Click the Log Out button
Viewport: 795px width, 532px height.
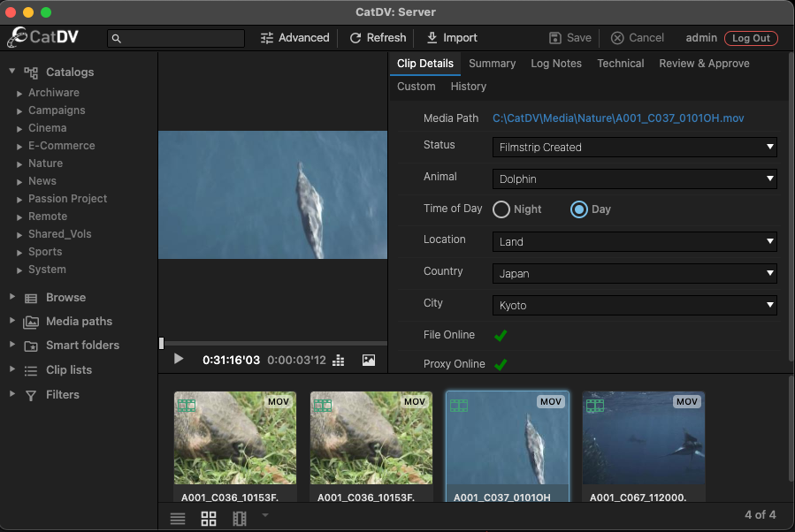pyautogui.click(x=751, y=38)
